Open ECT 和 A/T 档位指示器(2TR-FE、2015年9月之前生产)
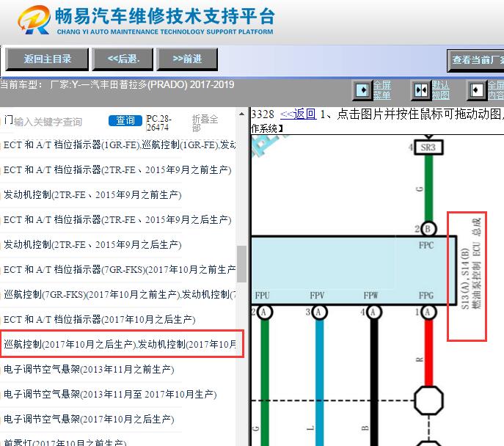 (117, 170)
